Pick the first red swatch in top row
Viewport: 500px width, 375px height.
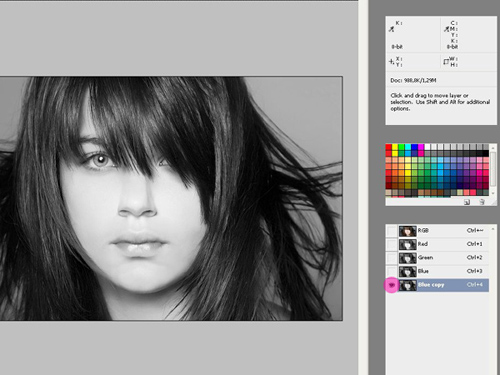click(389, 147)
